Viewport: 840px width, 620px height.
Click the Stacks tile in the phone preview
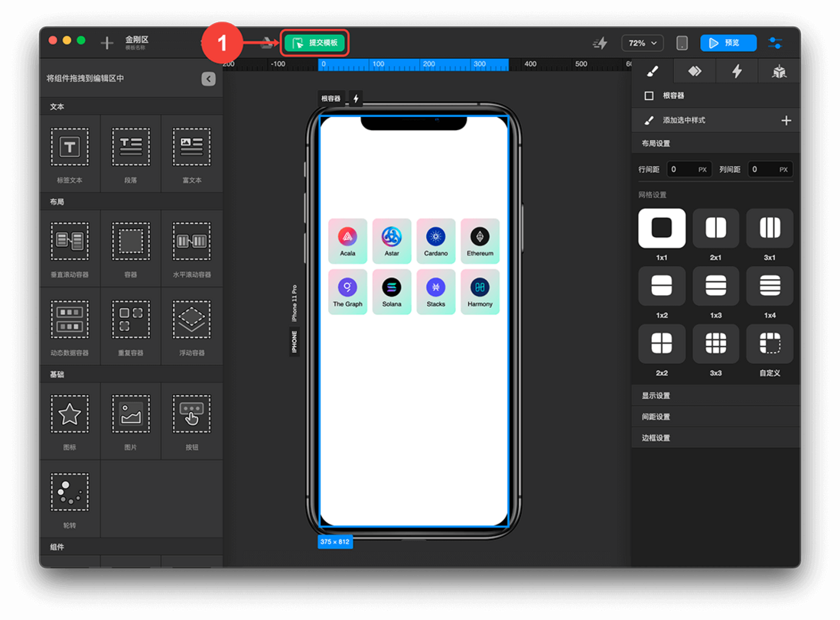[435, 292]
